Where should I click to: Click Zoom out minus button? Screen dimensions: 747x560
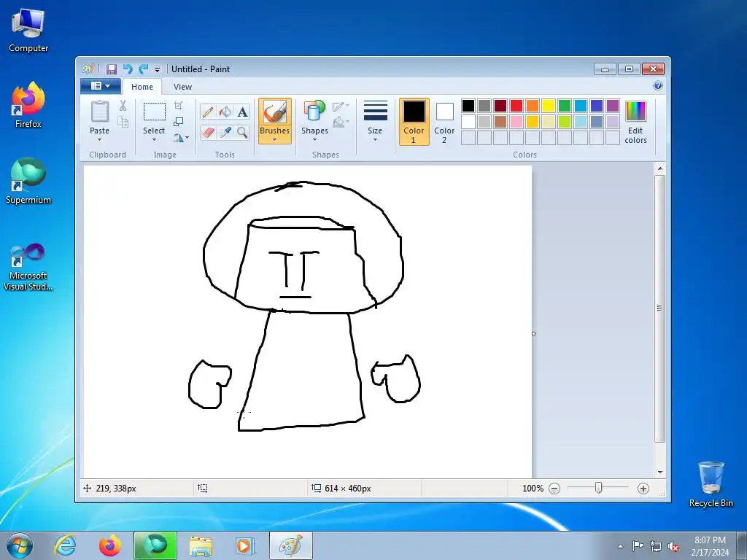554,488
